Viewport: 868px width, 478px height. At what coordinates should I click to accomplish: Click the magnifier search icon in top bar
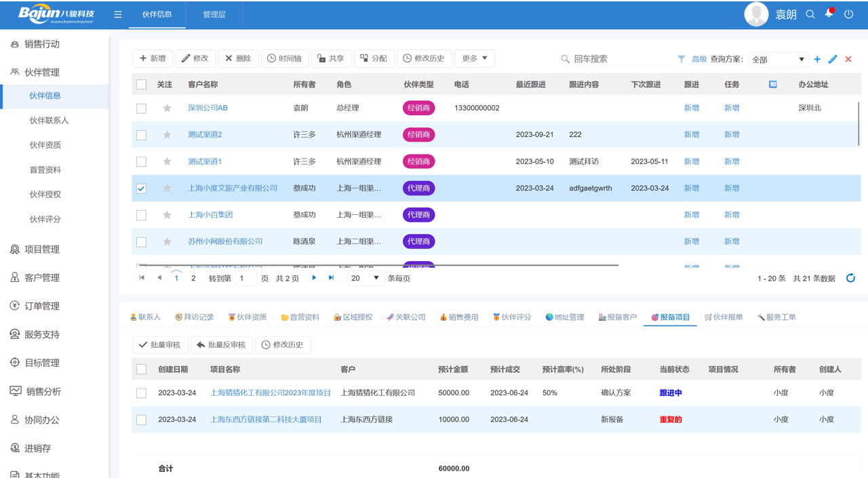tap(810, 14)
